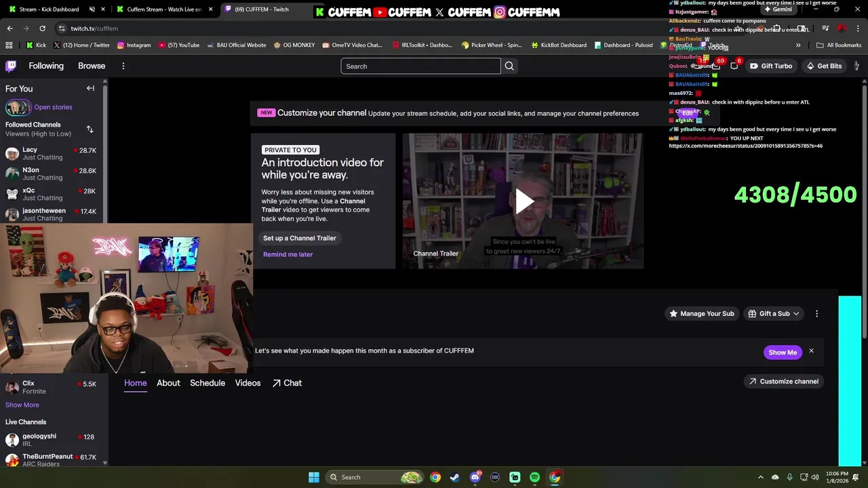This screenshot has width=868, height=488.
Task: Show More followed channels
Action: coord(22,405)
